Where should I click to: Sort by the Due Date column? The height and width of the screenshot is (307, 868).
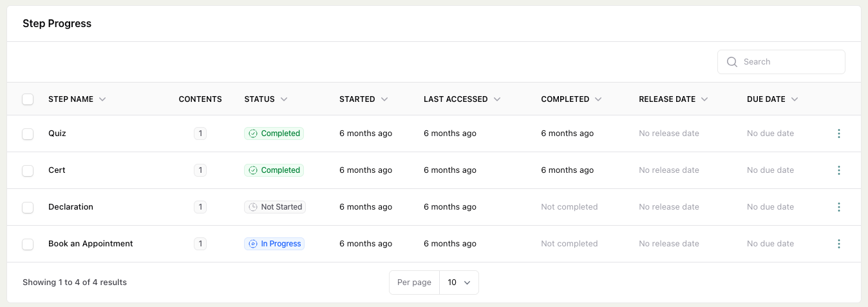click(773, 99)
